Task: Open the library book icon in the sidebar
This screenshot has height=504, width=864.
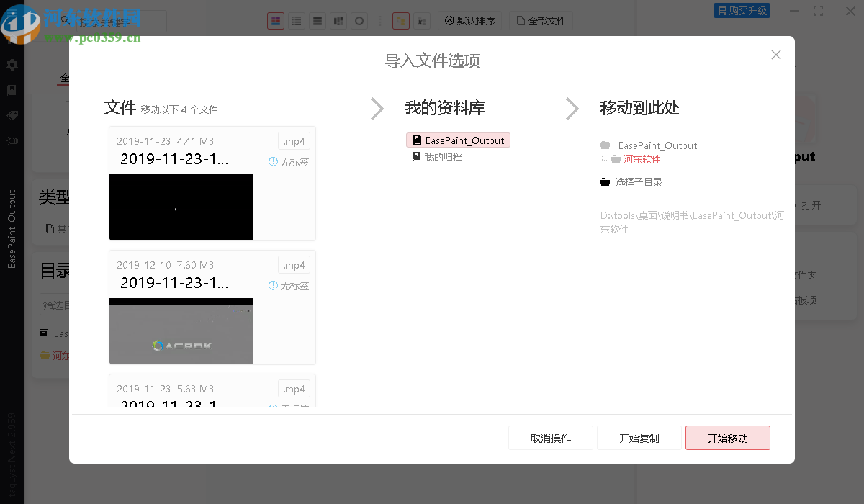Action: coord(12,90)
